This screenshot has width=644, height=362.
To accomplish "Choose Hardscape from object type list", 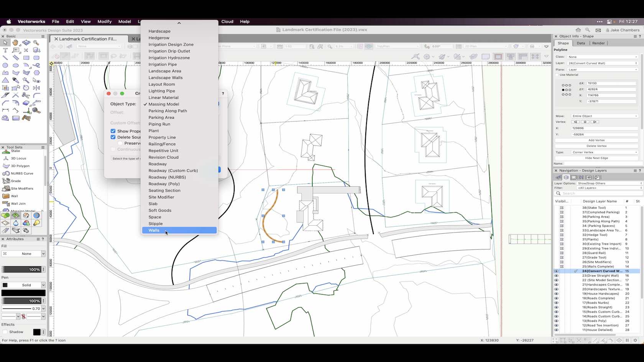I will point(159,31).
